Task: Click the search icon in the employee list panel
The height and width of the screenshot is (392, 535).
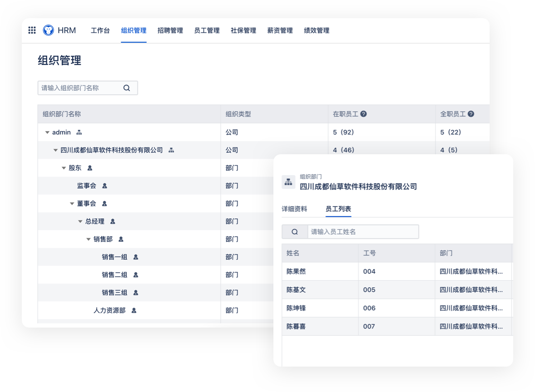Action: pyautogui.click(x=295, y=232)
